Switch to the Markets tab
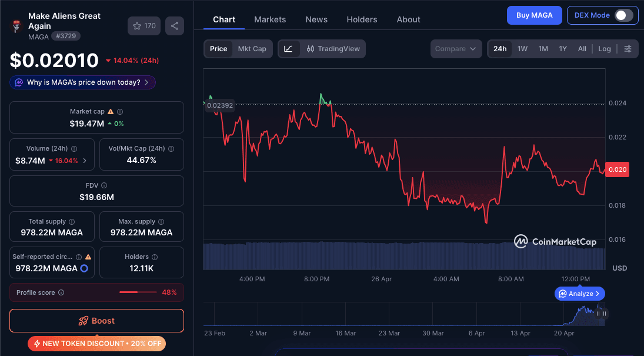This screenshot has width=644, height=356. (270, 19)
